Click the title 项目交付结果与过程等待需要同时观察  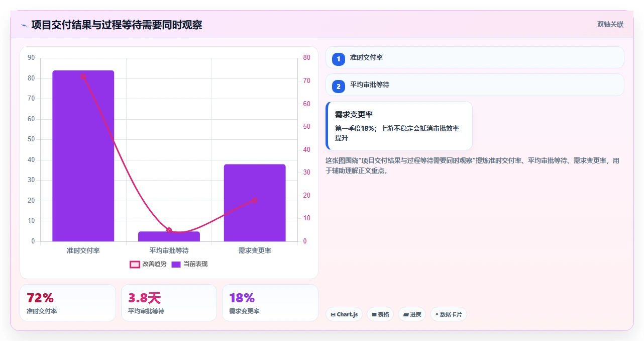tap(117, 25)
